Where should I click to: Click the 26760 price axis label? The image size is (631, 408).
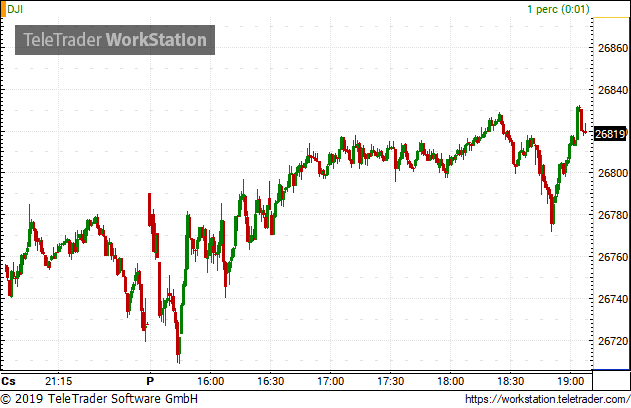pos(613,257)
